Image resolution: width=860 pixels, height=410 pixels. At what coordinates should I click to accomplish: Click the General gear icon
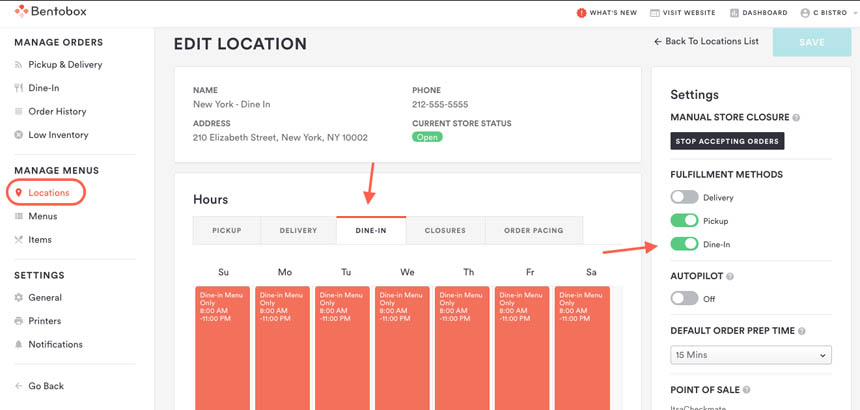19,298
